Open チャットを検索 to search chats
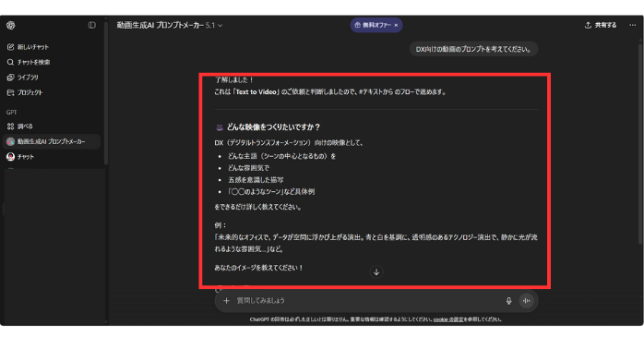 (29, 62)
